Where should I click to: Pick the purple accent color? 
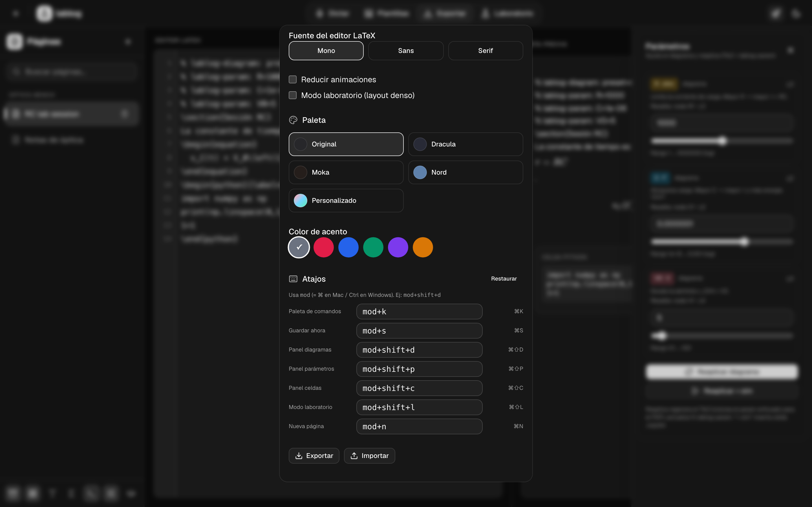click(x=398, y=248)
